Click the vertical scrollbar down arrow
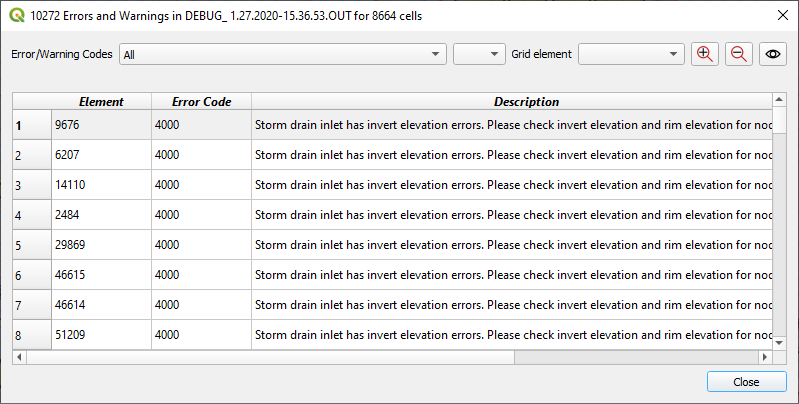 779,342
